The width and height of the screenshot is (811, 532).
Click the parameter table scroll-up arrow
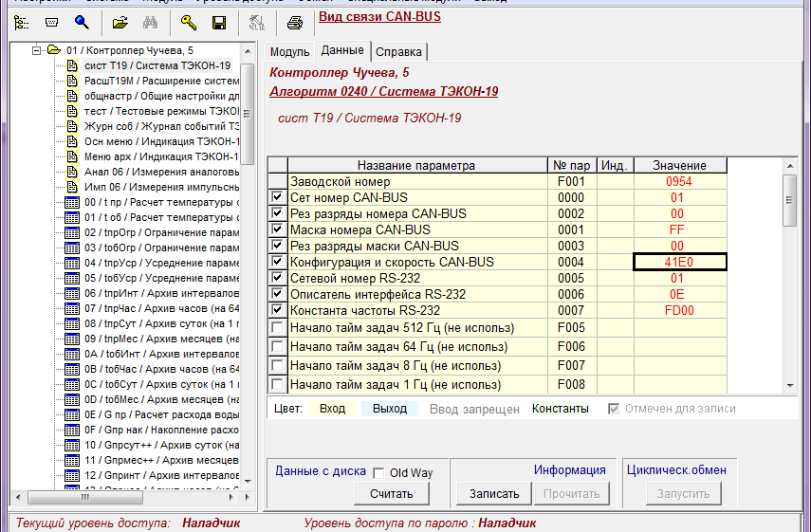pyautogui.click(x=790, y=166)
